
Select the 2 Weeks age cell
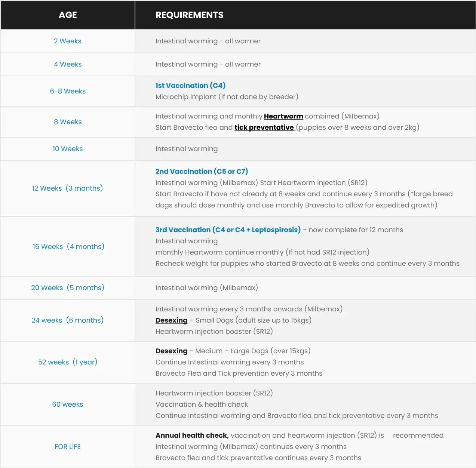pos(68,41)
